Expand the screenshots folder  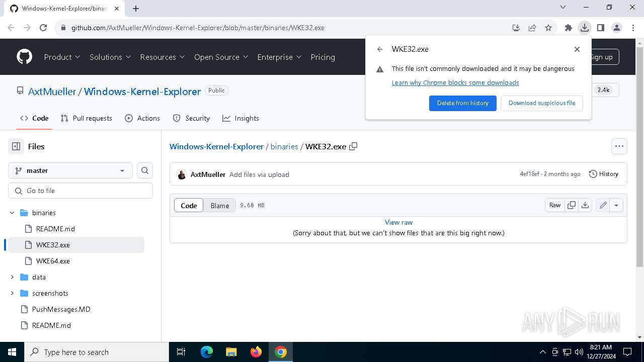12,293
